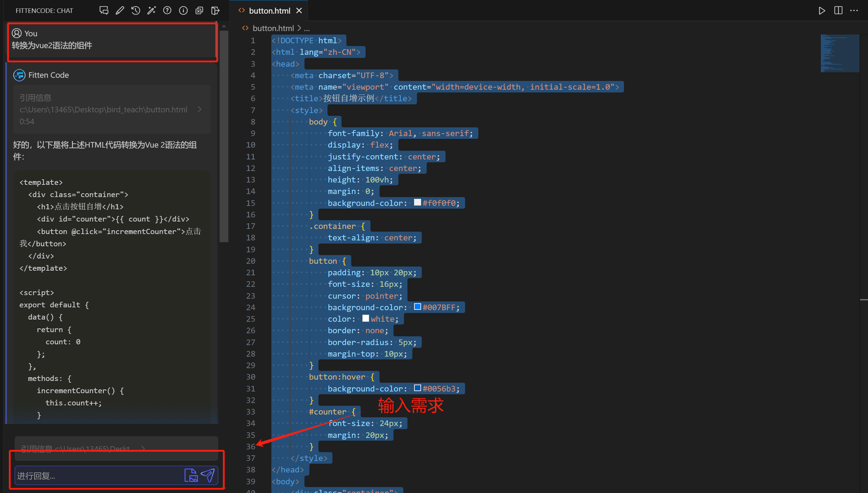
Task: Select the button.html editor tab
Action: click(x=269, y=11)
